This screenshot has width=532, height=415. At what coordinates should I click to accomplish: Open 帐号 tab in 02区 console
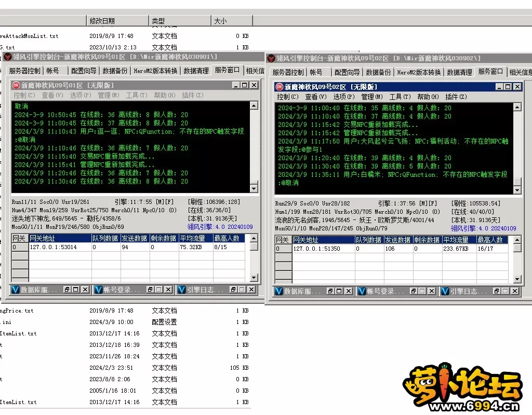pyautogui.click(x=316, y=72)
